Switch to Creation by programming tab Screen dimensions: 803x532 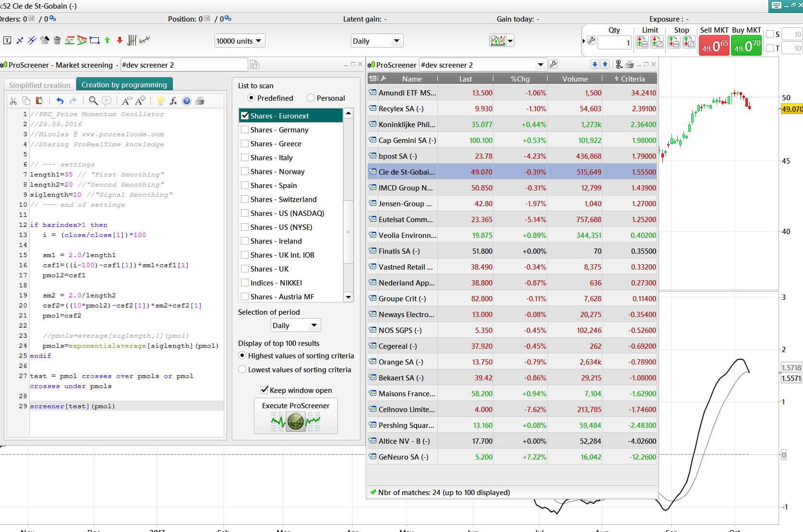[x=124, y=84]
